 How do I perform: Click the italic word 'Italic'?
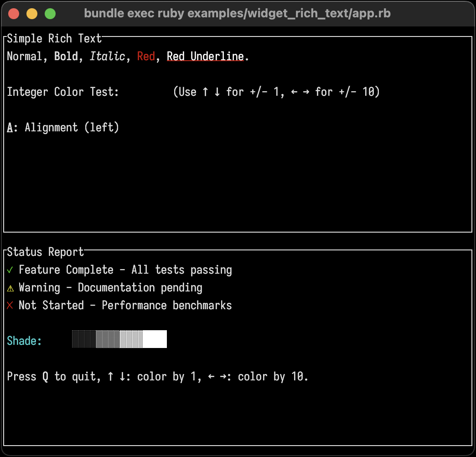point(107,56)
